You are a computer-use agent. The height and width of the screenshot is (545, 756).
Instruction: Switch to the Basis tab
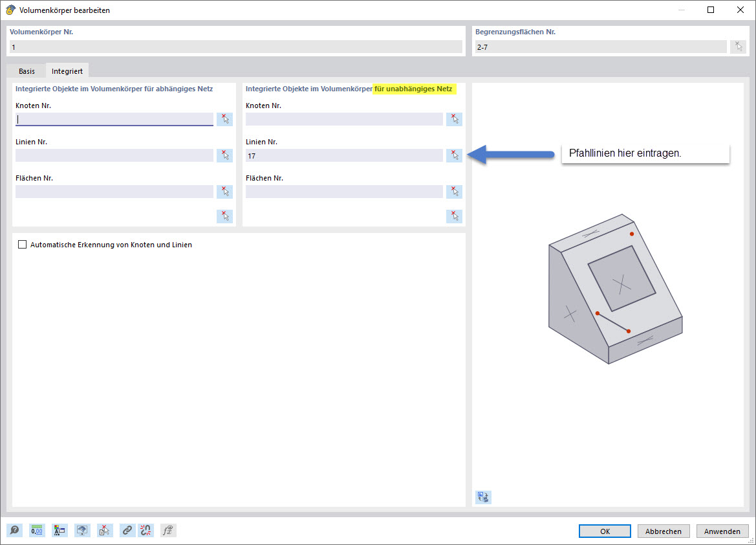[x=27, y=71]
